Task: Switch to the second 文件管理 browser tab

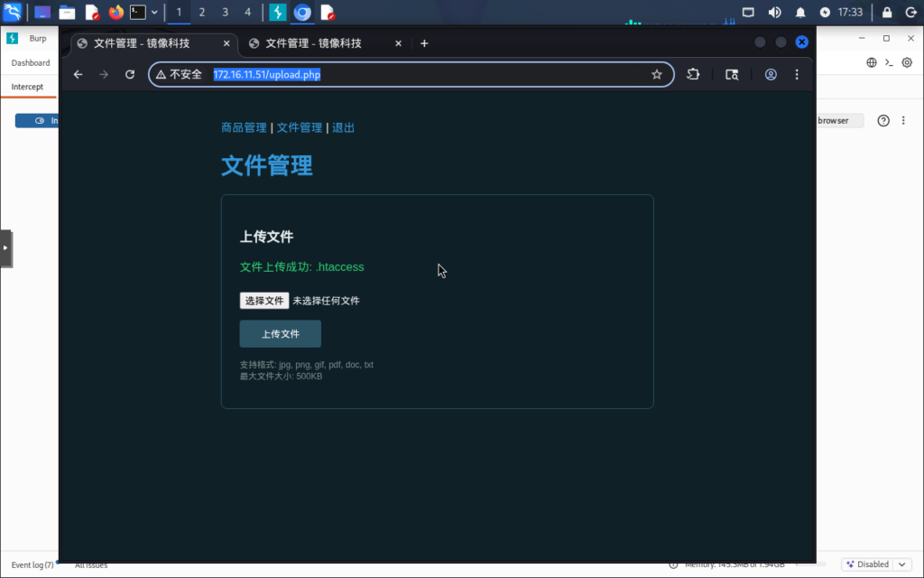Action: coord(312,43)
